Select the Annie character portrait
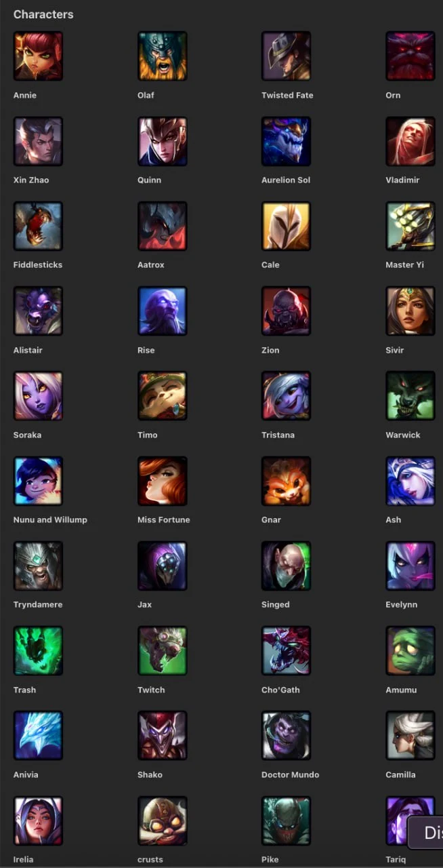Image resolution: width=443 pixels, height=868 pixels. click(x=38, y=56)
